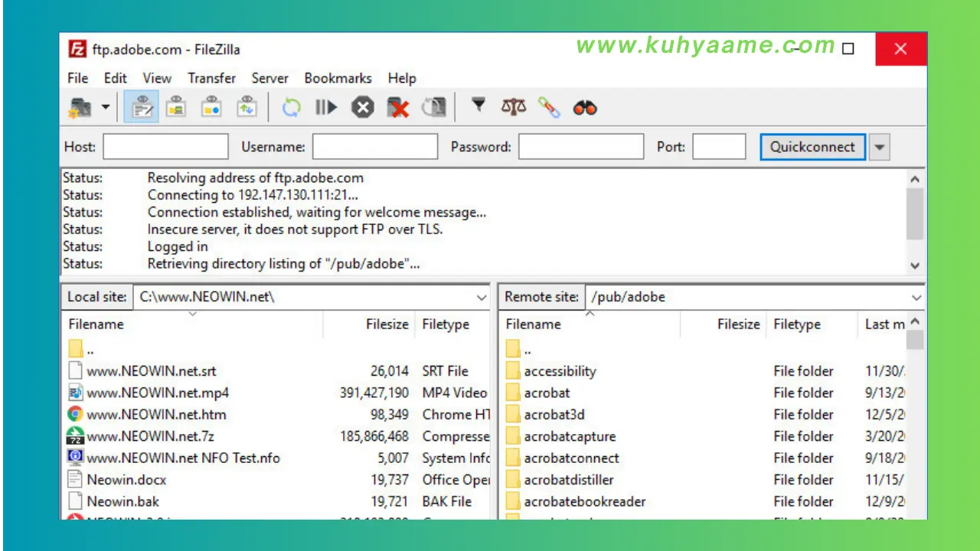Open the directory listing filters icon
980x551 pixels.
pyautogui.click(x=478, y=106)
